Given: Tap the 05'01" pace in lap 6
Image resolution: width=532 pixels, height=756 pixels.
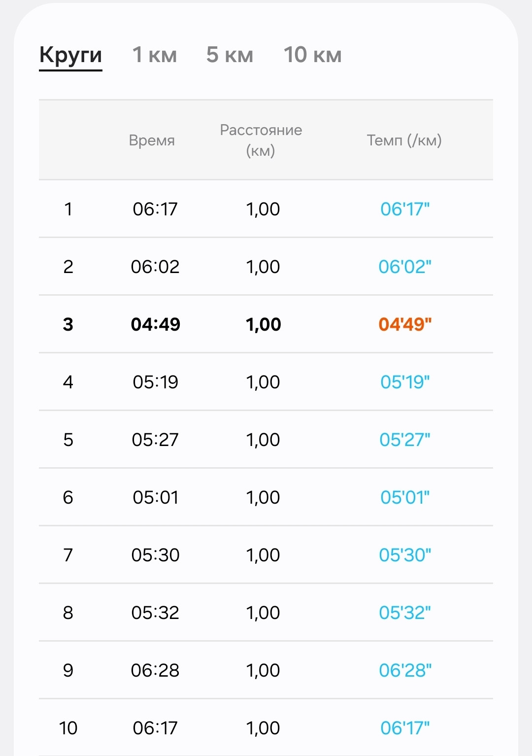Looking at the screenshot, I should click(405, 497).
